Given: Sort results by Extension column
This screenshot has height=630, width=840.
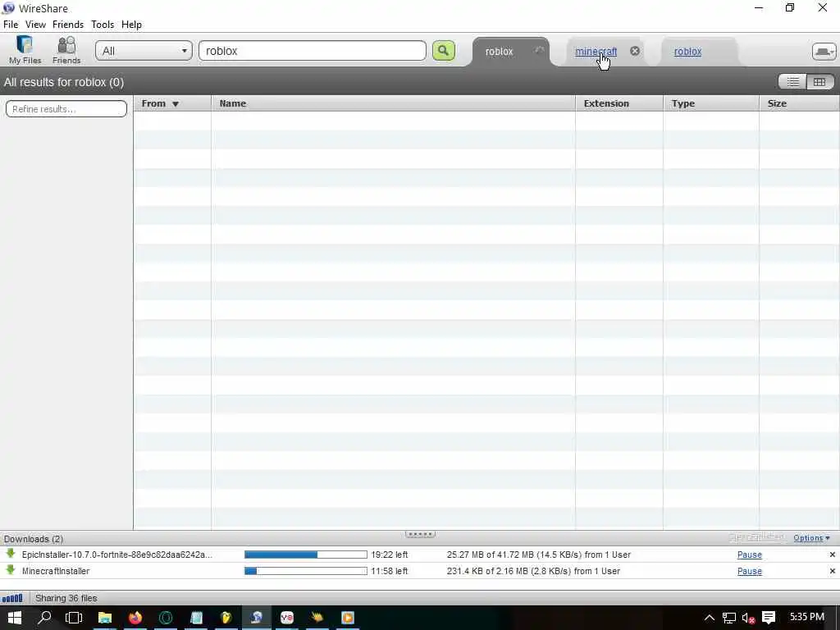Looking at the screenshot, I should click(619, 103).
